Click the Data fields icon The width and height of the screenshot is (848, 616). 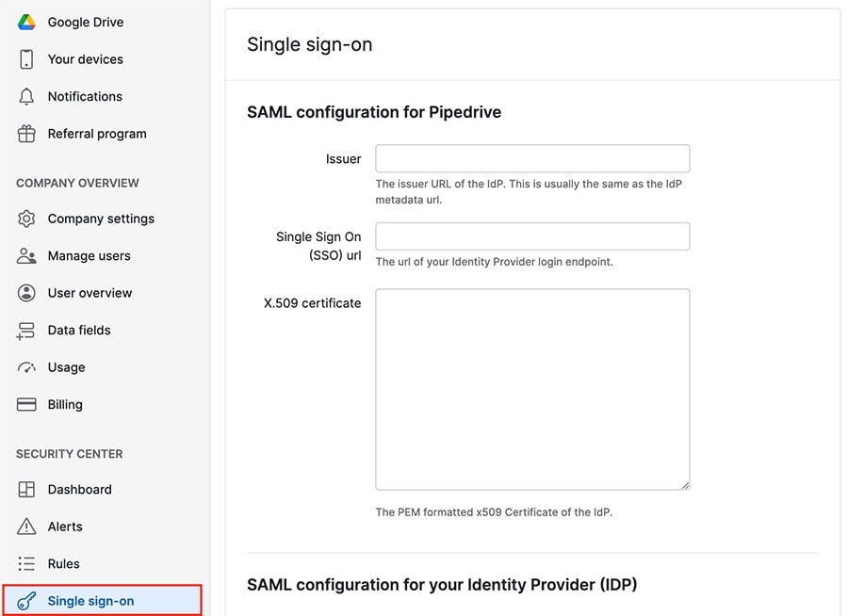pos(26,330)
